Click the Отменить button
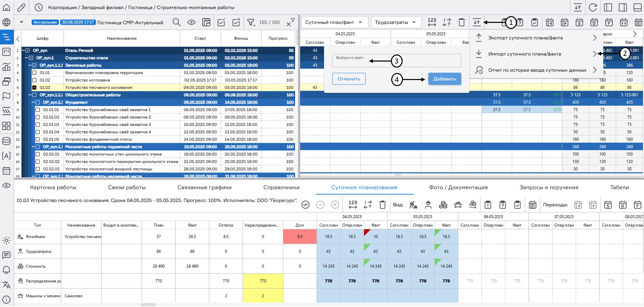This screenshot has height=307, width=644. coord(349,79)
